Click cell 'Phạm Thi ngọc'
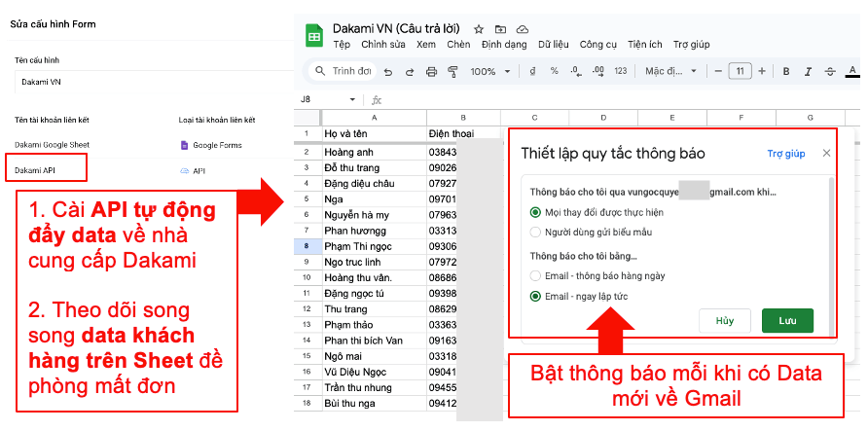868x431 pixels. (375, 246)
